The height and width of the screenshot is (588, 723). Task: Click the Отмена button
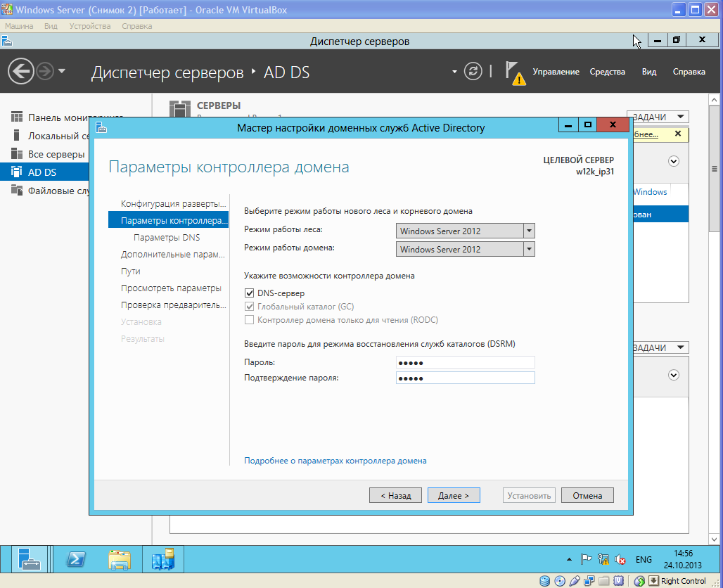pos(587,495)
